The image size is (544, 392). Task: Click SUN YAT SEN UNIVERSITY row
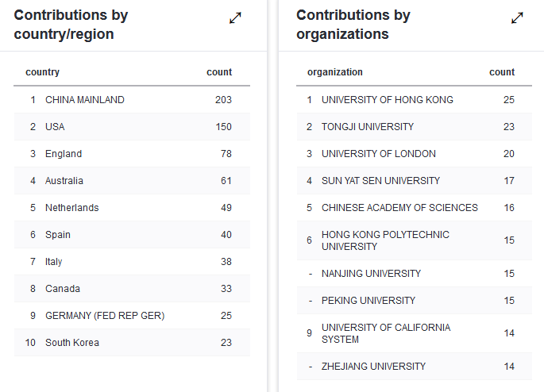click(x=380, y=181)
